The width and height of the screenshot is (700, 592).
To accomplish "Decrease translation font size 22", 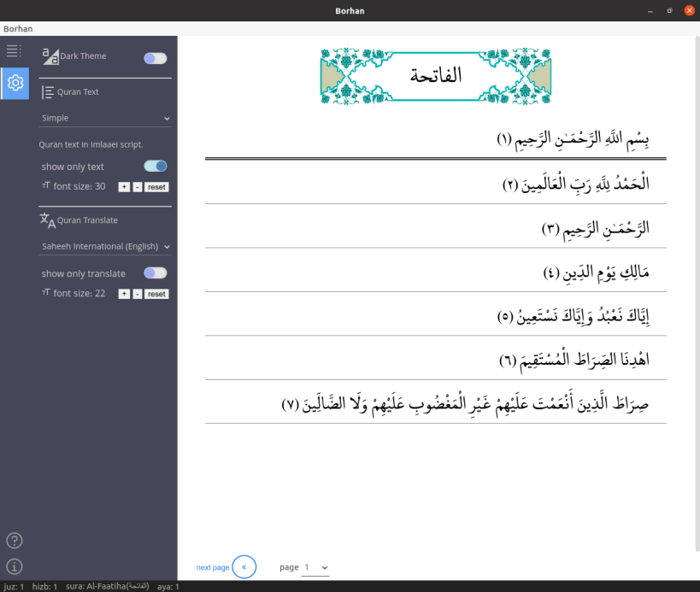I will (138, 294).
